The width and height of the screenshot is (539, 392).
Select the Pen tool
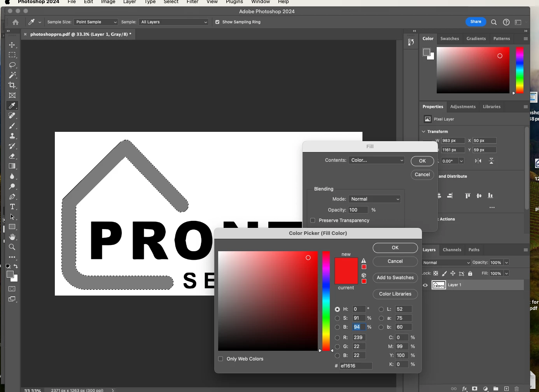pyautogui.click(x=12, y=196)
